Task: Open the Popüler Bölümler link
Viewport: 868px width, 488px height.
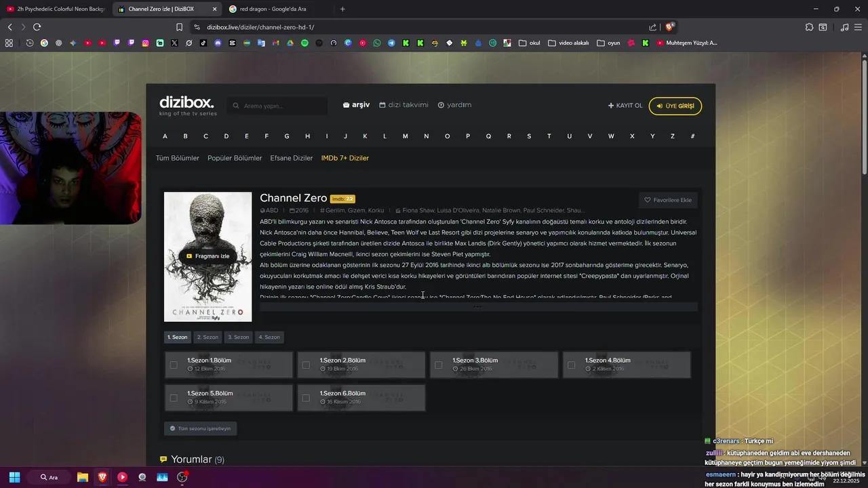Action: click(x=235, y=158)
